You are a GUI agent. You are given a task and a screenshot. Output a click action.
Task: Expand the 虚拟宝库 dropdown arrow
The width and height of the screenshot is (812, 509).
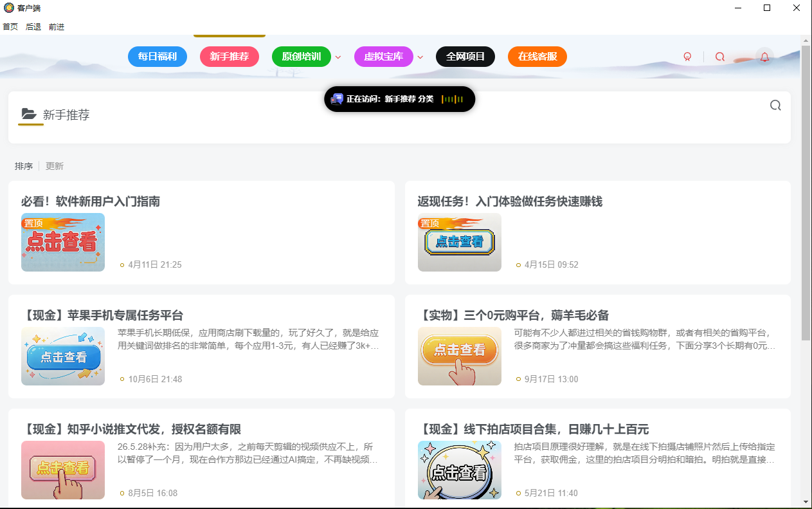(420, 57)
